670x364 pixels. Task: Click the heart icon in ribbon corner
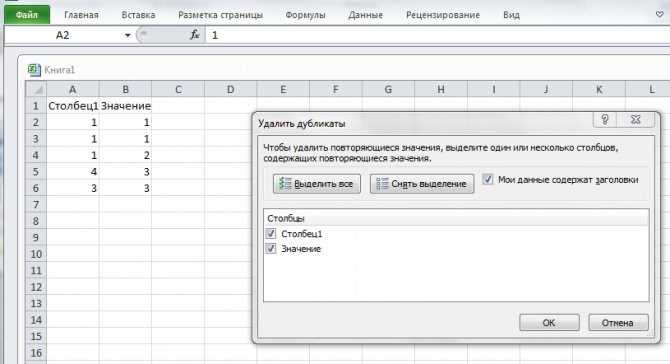point(659,15)
